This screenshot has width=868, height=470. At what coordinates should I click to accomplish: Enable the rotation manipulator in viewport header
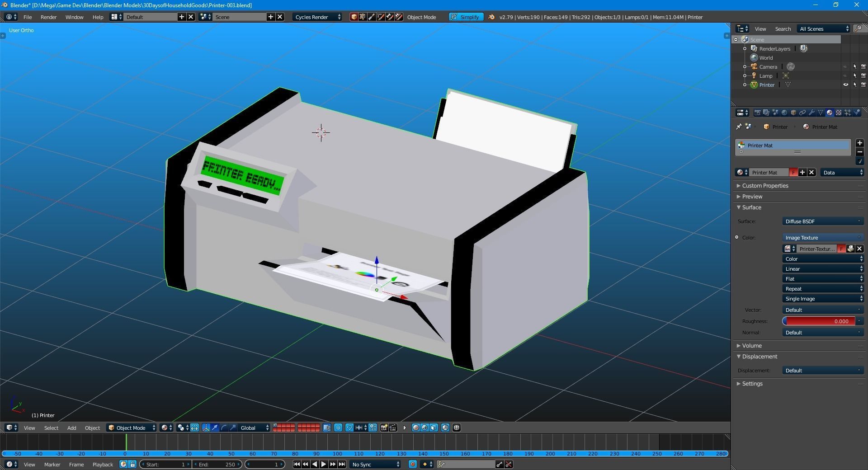(x=224, y=428)
